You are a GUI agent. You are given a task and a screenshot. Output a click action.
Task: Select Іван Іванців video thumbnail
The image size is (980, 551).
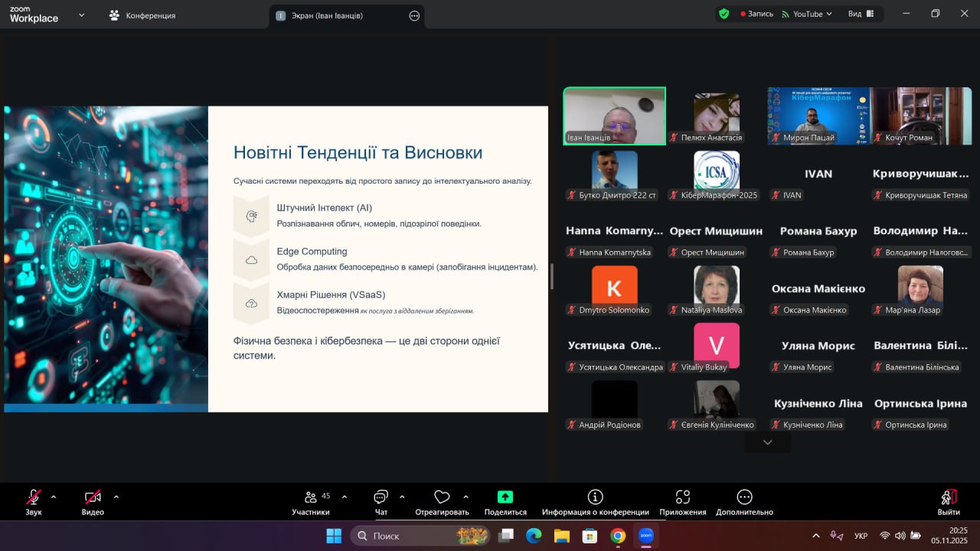pyautogui.click(x=615, y=116)
